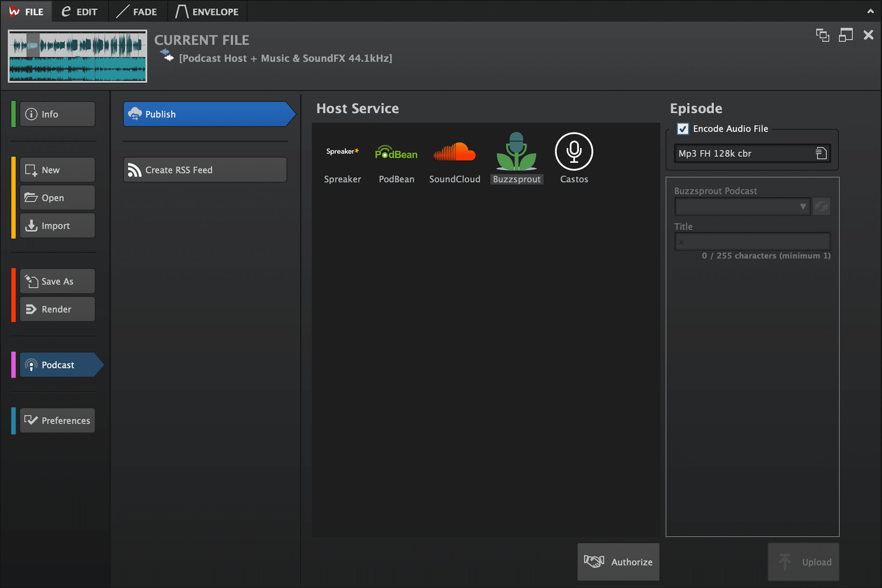Click the Authorize button

coord(617,562)
